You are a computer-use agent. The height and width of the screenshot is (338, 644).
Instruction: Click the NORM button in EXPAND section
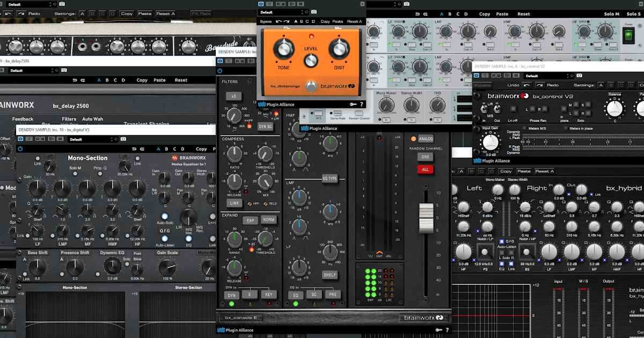269,221
